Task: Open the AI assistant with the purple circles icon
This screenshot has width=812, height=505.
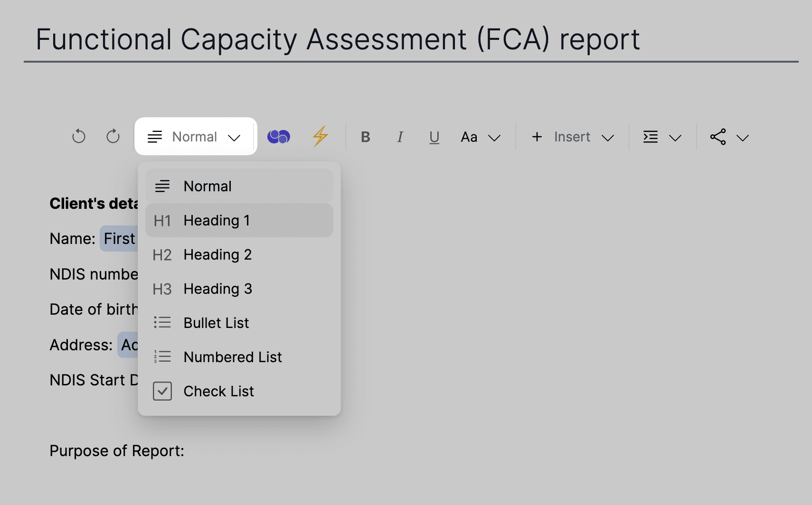Action: coord(278,136)
